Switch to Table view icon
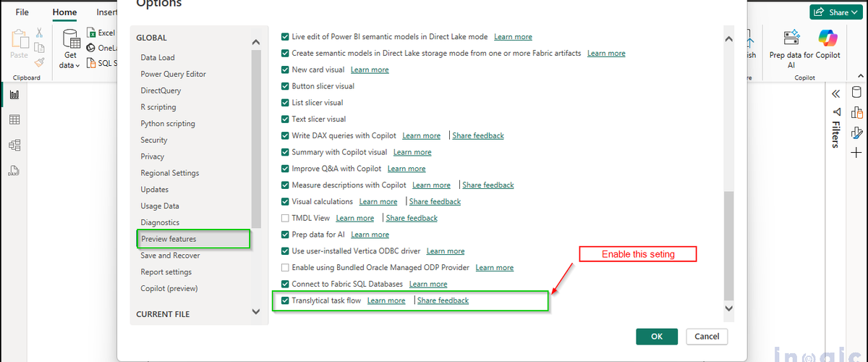Image resolution: width=868 pixels, height=362 pixels. (x=14, y=119)
